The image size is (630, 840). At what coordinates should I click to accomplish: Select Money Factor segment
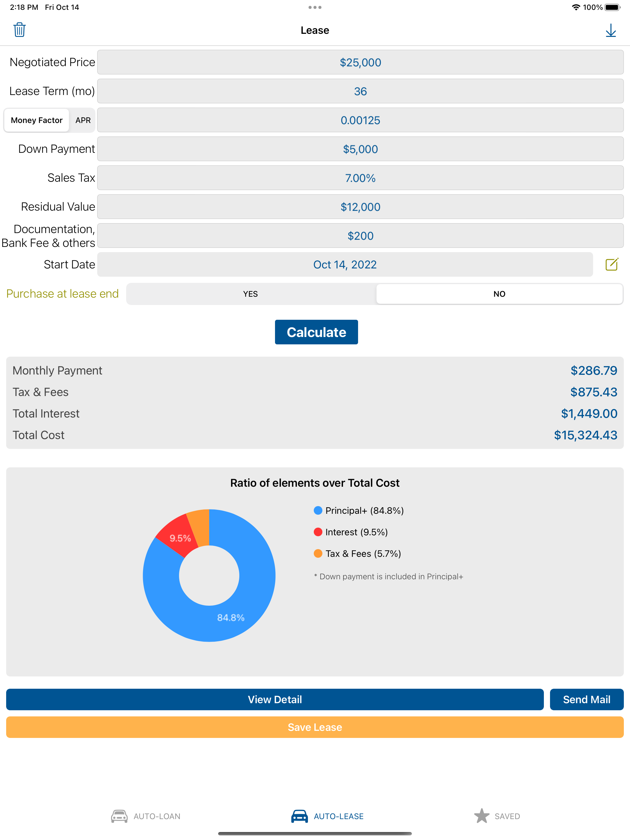(37, 121)
